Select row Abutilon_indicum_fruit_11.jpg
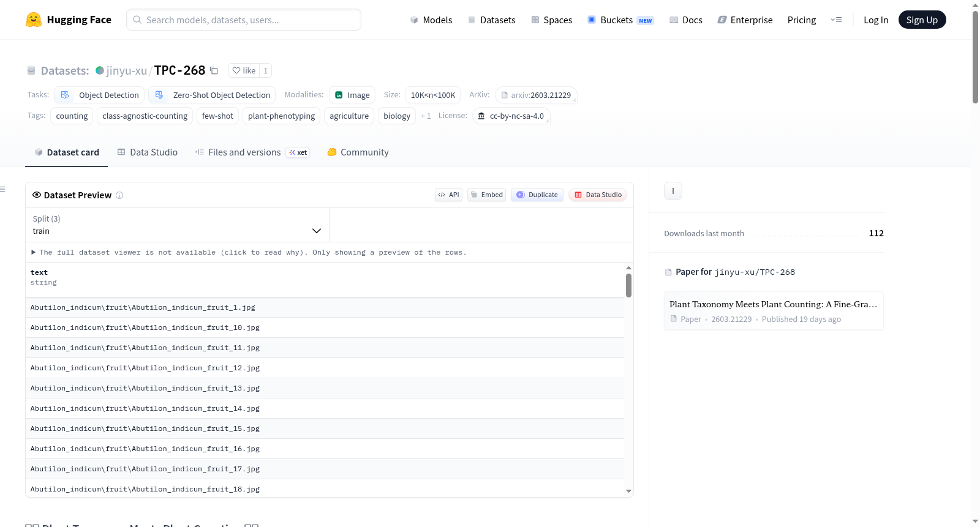The width and height of the screenshot is (980, 527). [325, 348]
